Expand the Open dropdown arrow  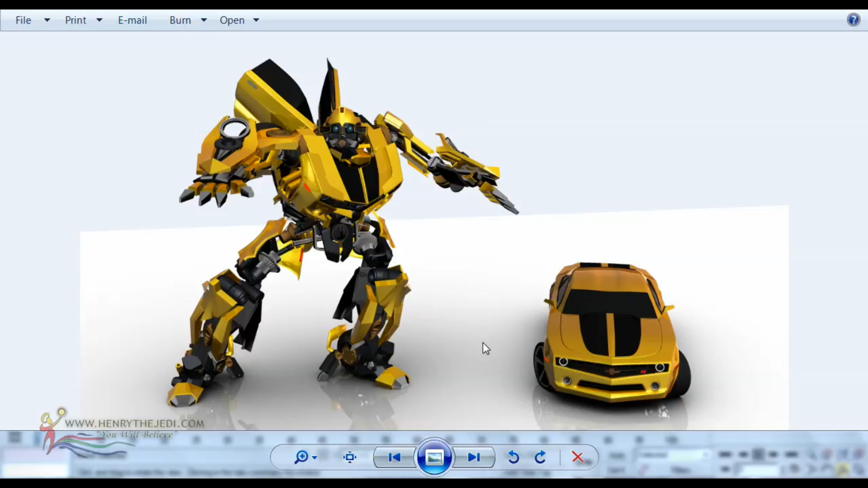click(256, 20)
